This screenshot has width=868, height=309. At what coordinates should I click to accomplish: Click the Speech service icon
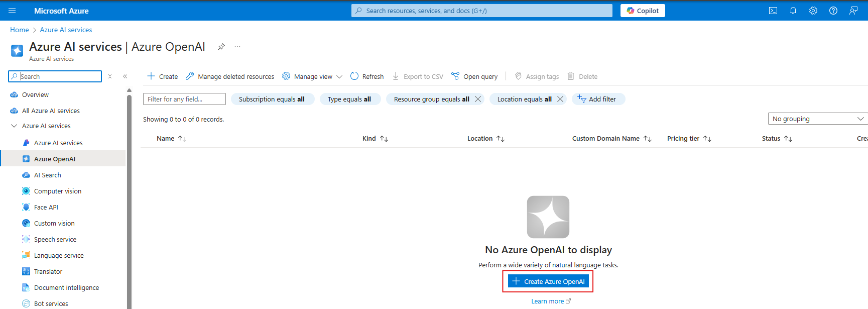click(x=26, y=239)
